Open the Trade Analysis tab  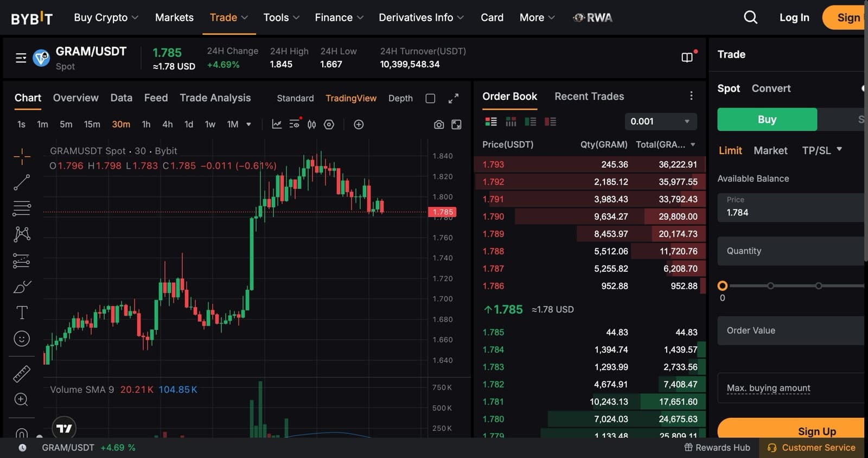tap(215, 98)
